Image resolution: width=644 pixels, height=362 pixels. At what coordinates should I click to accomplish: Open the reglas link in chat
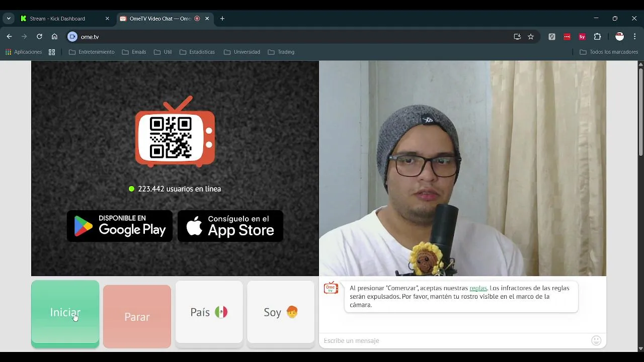(x=478, y=288)
